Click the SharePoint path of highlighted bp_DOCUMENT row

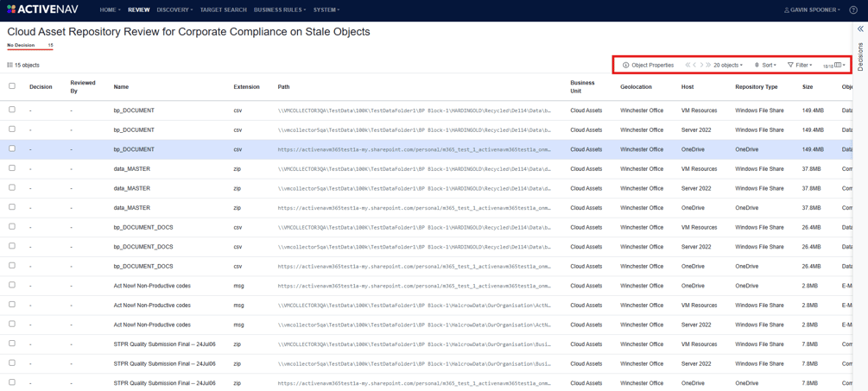click(414, 149)
